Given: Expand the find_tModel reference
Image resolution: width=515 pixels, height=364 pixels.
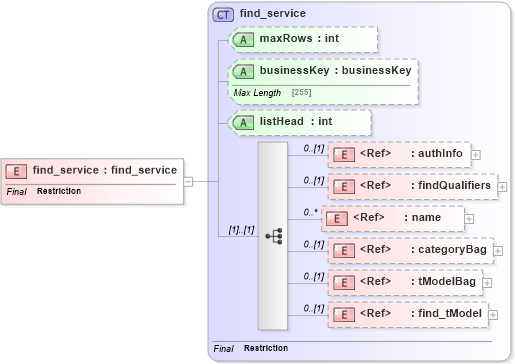Looking at the screenshot, I should tap(493, 315).
